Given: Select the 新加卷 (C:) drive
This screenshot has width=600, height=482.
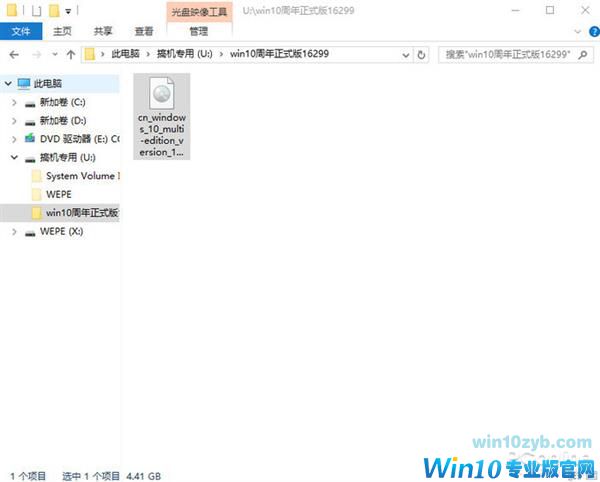Looking at the screenshot, I should pyautogui.click(x=62, y=102).
